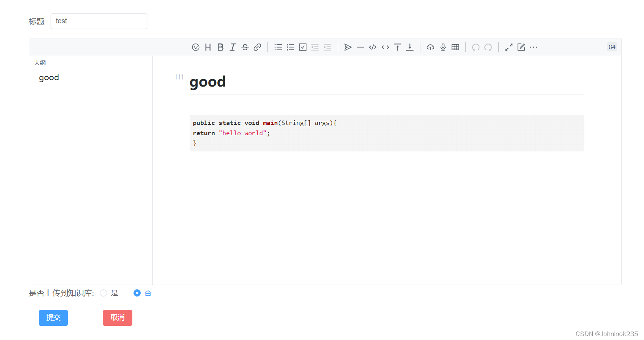Apply strikethrough formatting
Screen dimensions: 644x340
pyautogui.click(x=245, y=47)
